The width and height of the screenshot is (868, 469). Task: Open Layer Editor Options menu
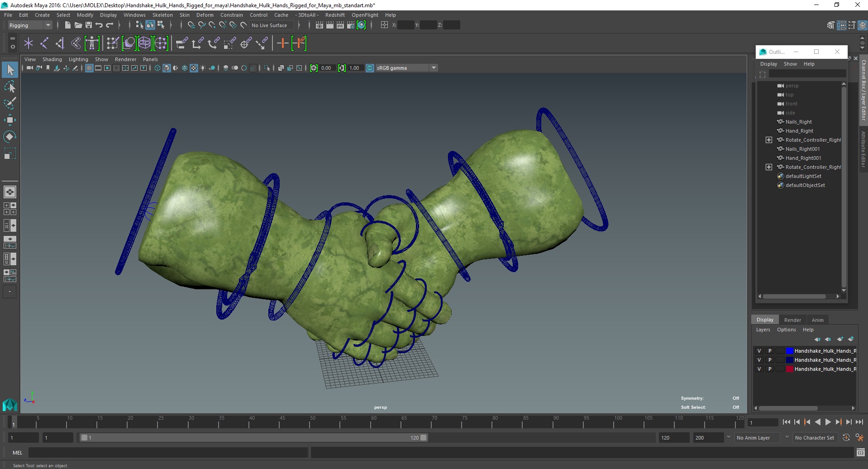(786, 330)
